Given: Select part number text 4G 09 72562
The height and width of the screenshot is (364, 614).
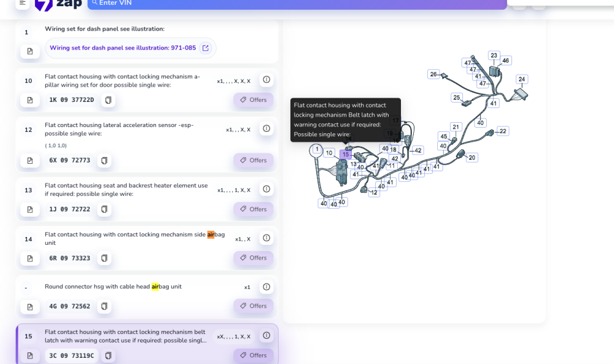Looking at the screenshot, I should [70, 306].
